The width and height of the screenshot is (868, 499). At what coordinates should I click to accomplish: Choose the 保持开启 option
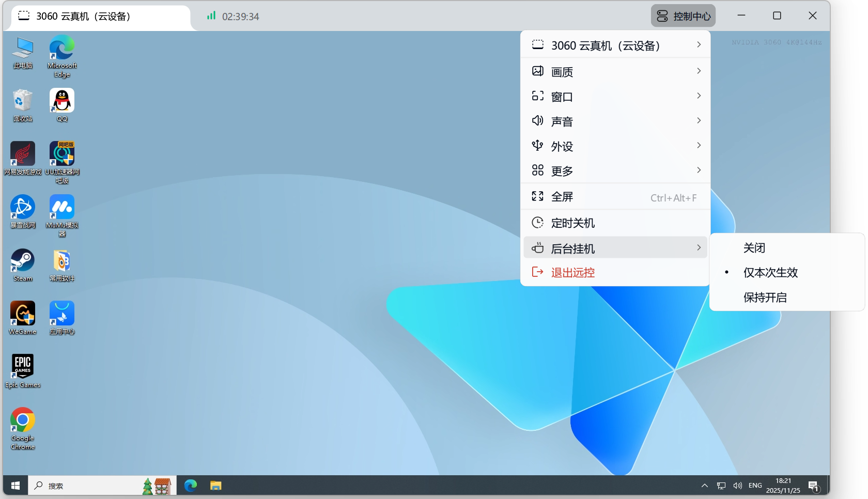765,298
